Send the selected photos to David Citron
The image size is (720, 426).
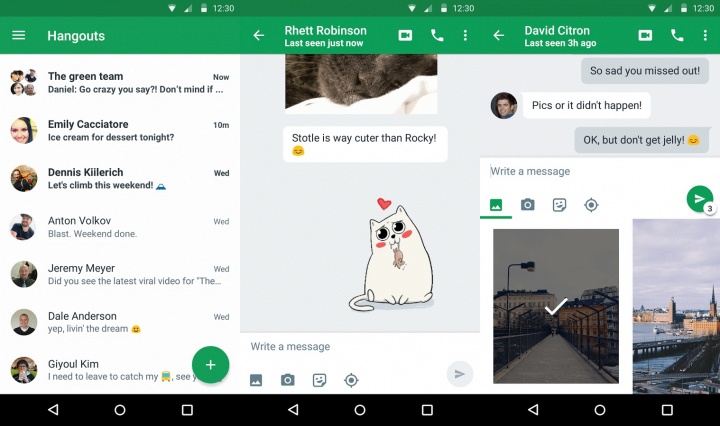point(699,199)
